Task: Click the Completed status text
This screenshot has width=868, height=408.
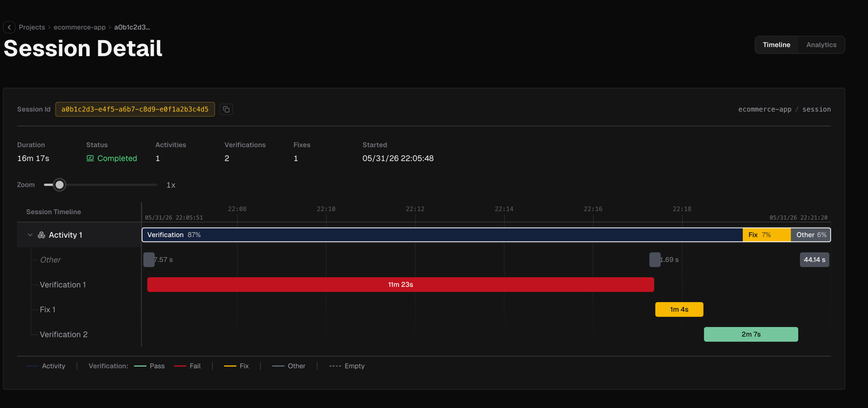Action: pyautogui.click(x=117, y=158)
